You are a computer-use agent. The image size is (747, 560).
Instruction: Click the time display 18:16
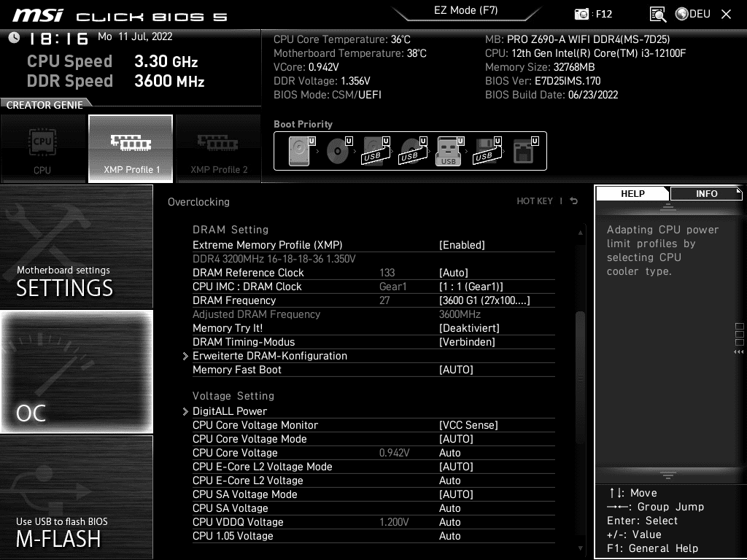point(59,38)
